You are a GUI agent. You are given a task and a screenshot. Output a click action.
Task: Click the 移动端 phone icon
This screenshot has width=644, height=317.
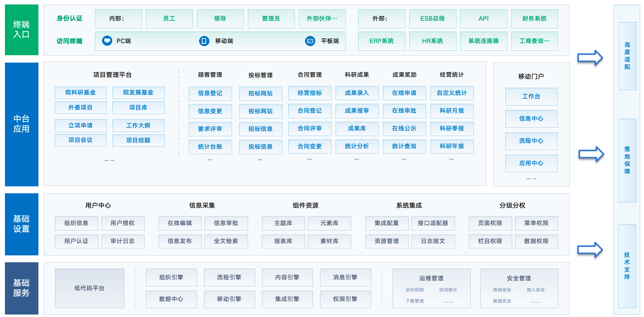204,41
